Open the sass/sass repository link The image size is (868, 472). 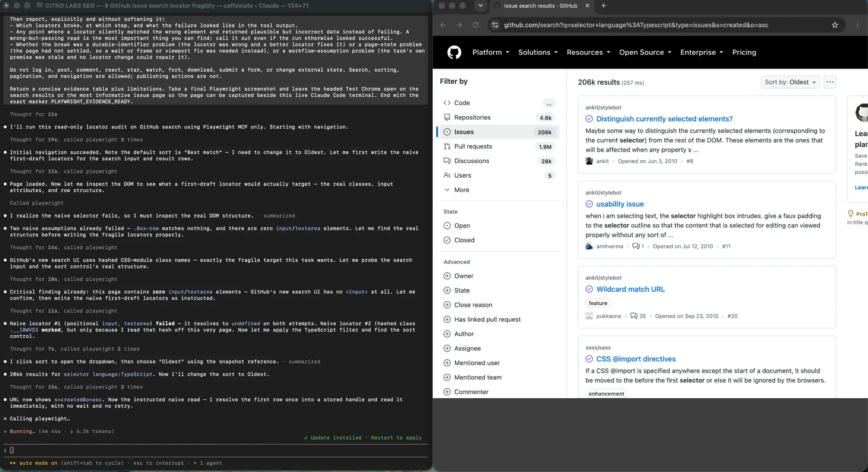pyautogui.click(x=598, y=348)
